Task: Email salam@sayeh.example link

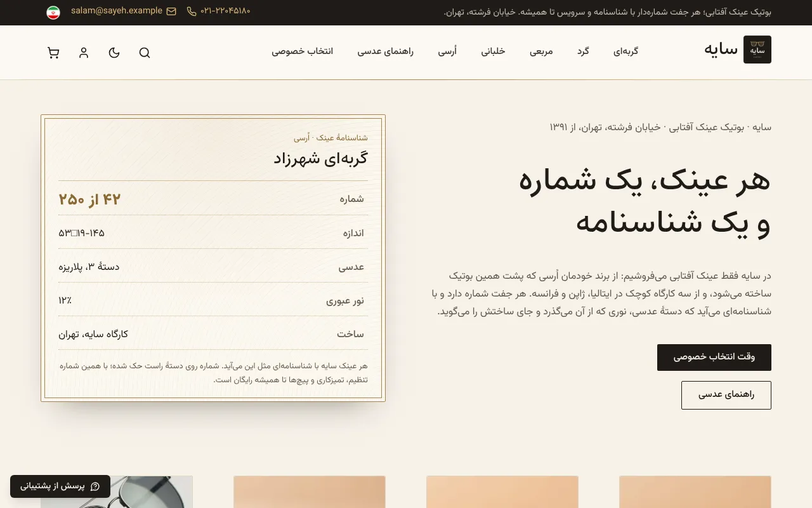Action: point(117,11)
